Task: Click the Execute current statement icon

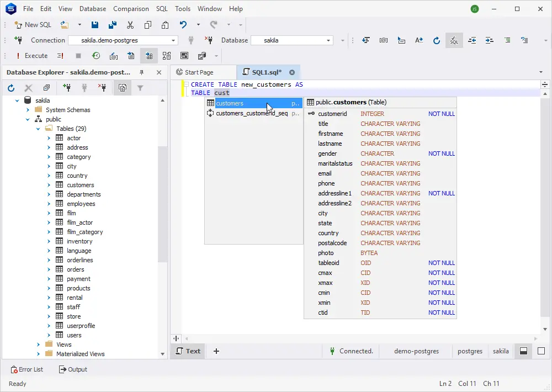Action: pyautogui.click(x=60, y=56)
